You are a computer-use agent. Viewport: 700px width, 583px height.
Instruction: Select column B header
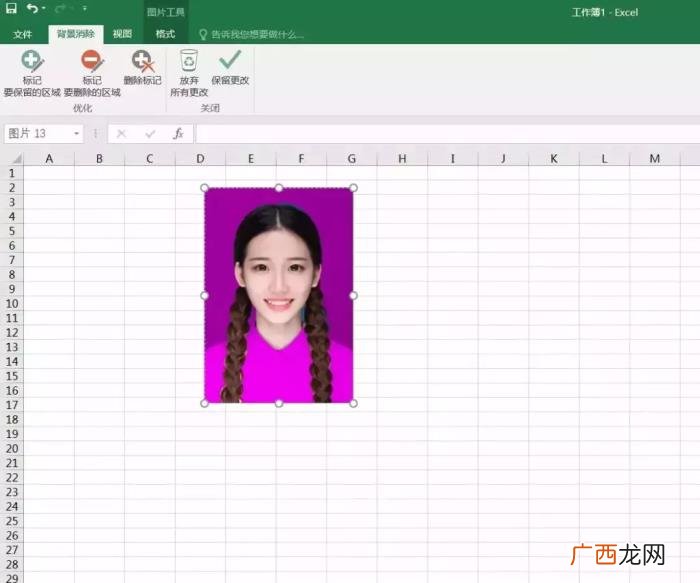pos(100,159)
